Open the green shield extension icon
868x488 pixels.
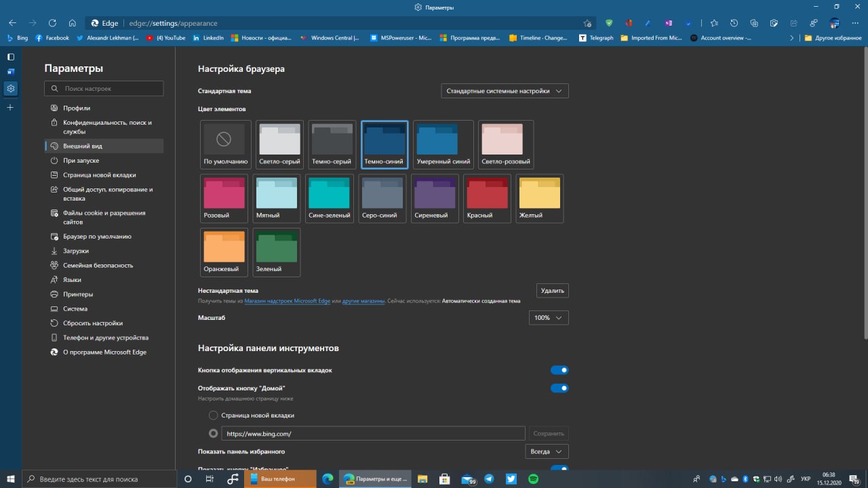[609, 23]
